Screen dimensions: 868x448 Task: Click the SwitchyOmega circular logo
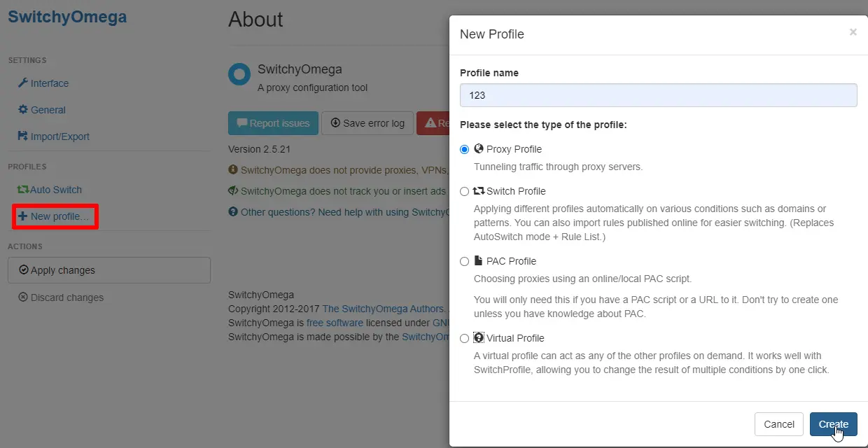click(239, 74)
